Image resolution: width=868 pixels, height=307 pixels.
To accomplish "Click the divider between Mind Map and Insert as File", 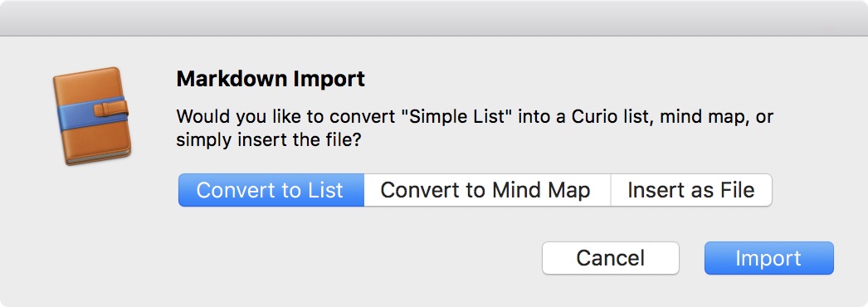I will [611, 190].
